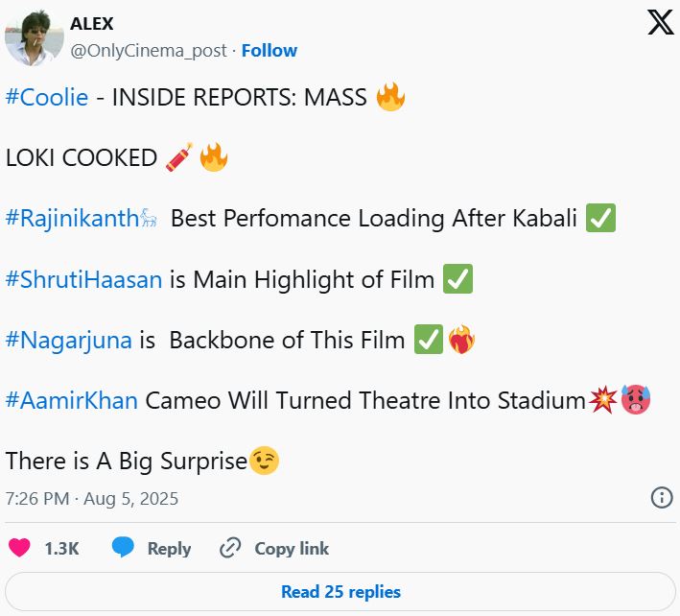Click the Reply text label
The height and width of the screenshot is (616, 680).
coord(169,549)
